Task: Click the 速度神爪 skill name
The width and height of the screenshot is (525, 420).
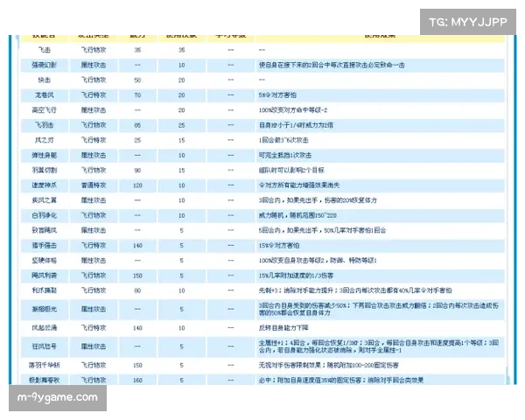Action: [45, 185]
